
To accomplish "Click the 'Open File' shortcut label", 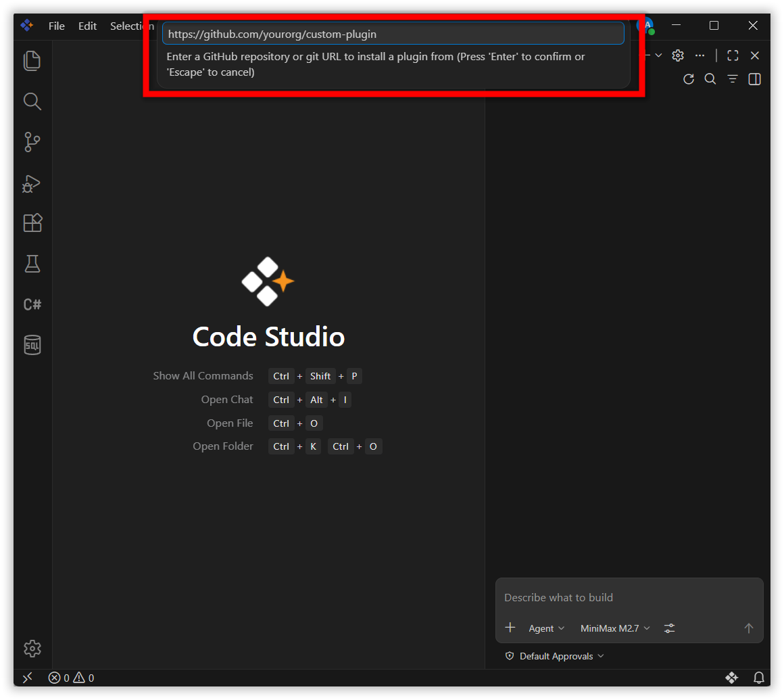I will [230, 423].
